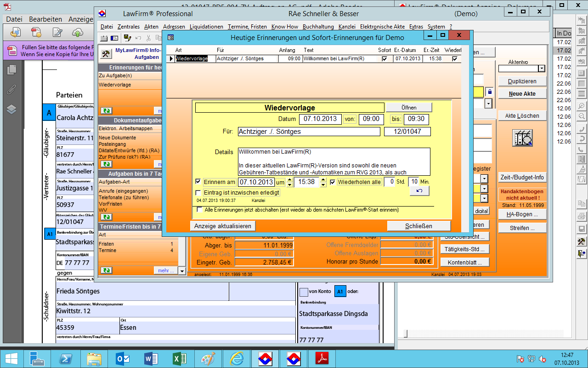This screenshot has height=368, width=588.
Task: Click the HA-Bogen button
Action: pos(522,214)
